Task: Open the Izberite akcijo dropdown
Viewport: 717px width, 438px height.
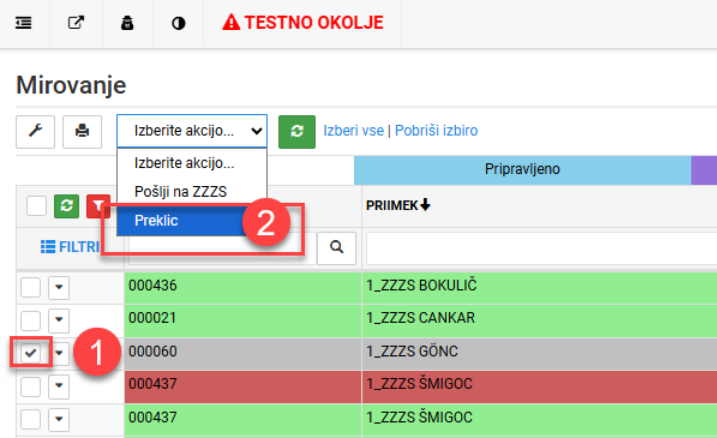Action: (192, 131)
